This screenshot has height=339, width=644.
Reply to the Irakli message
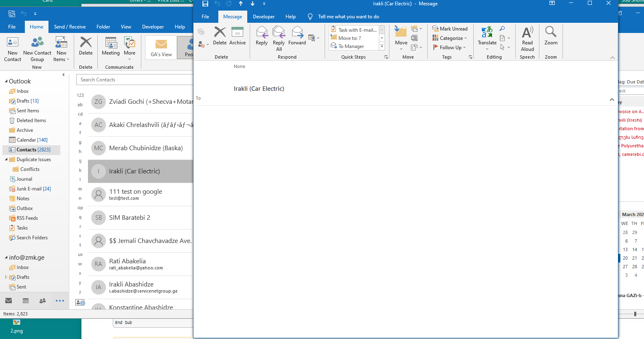(x=262, y=36)
